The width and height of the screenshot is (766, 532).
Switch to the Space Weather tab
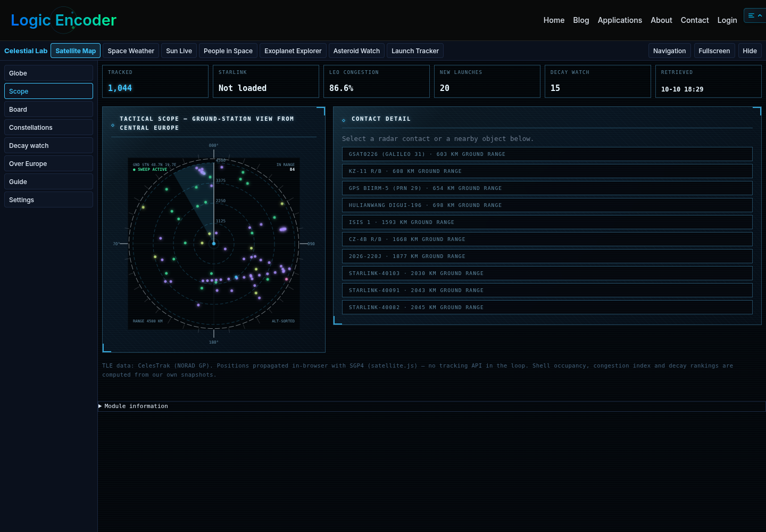click(x=131, y=51)
